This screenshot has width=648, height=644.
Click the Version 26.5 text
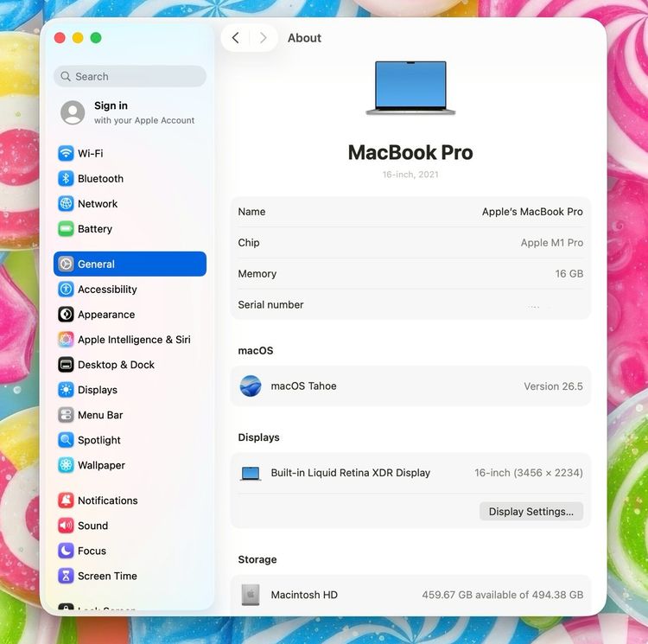(553, 386)
